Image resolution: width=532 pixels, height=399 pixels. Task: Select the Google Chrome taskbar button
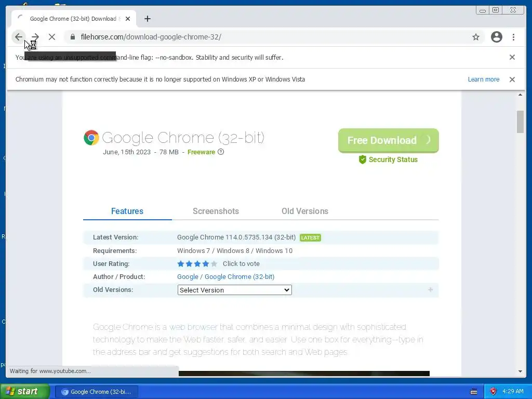[x=97, y=392]
